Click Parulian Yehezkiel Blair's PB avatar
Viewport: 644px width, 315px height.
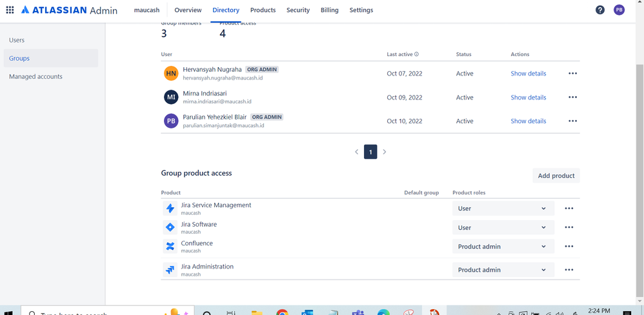[171, 121]
